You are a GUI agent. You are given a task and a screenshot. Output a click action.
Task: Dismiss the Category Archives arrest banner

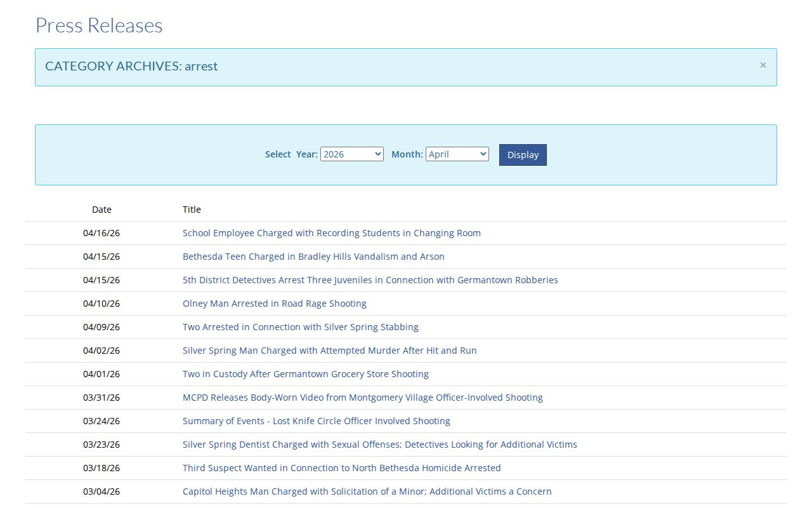coord(763,65)
